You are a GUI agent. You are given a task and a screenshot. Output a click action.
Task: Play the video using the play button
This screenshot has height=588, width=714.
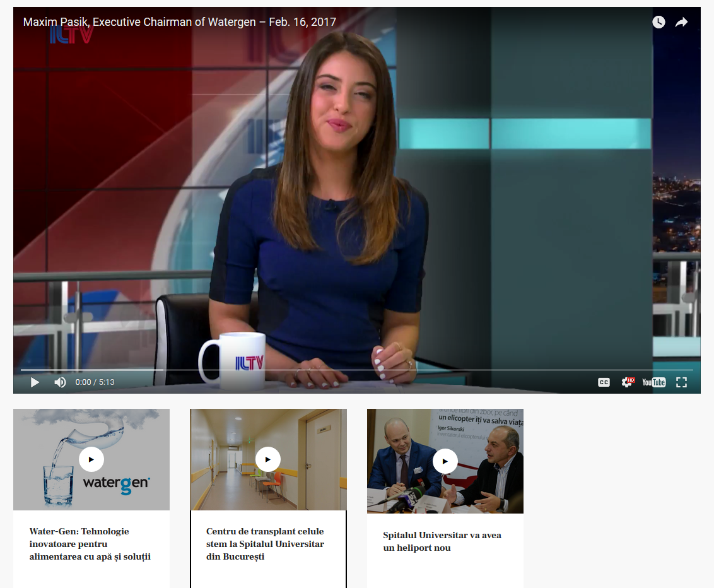pyautogui.click(x=35, y=382)
